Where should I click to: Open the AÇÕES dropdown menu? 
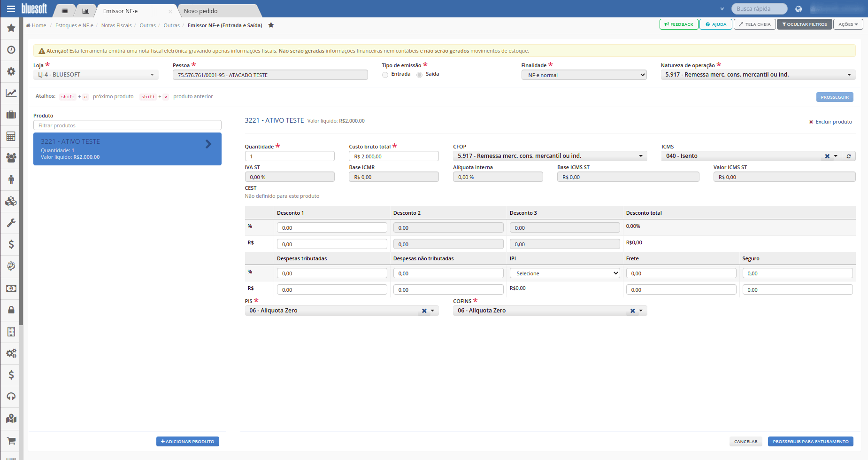[x=848, y=24]
